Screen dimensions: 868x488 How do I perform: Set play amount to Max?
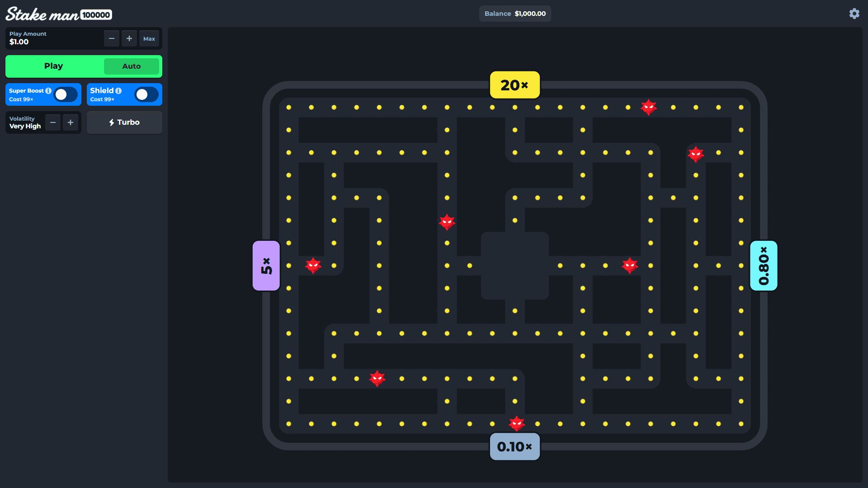tap(149, 38)
